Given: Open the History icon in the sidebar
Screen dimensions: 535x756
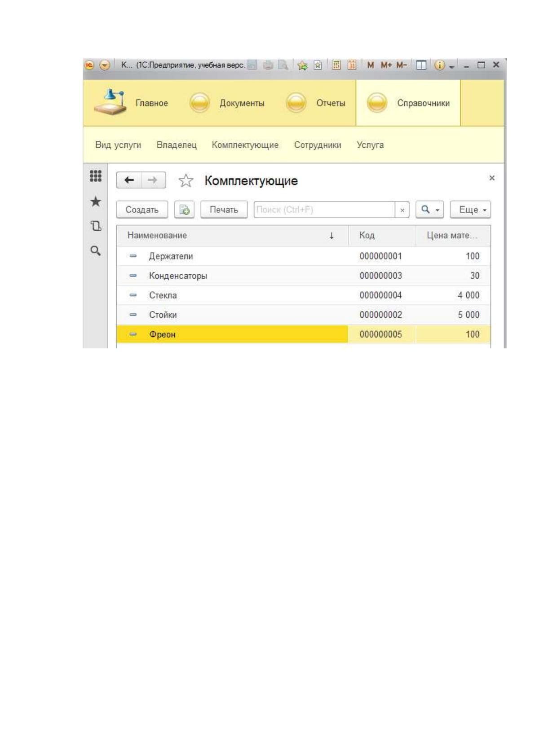Looking at the screenshot, I should point(96,226).
